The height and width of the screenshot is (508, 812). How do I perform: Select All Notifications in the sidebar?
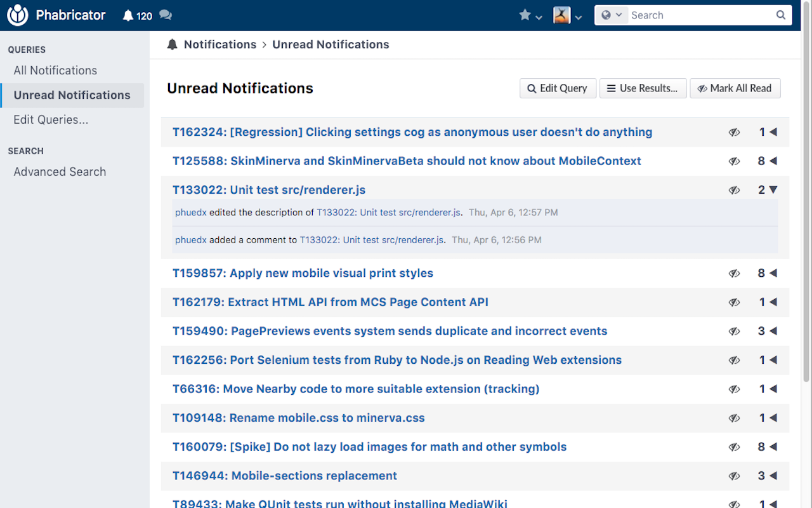click(55, 70)
